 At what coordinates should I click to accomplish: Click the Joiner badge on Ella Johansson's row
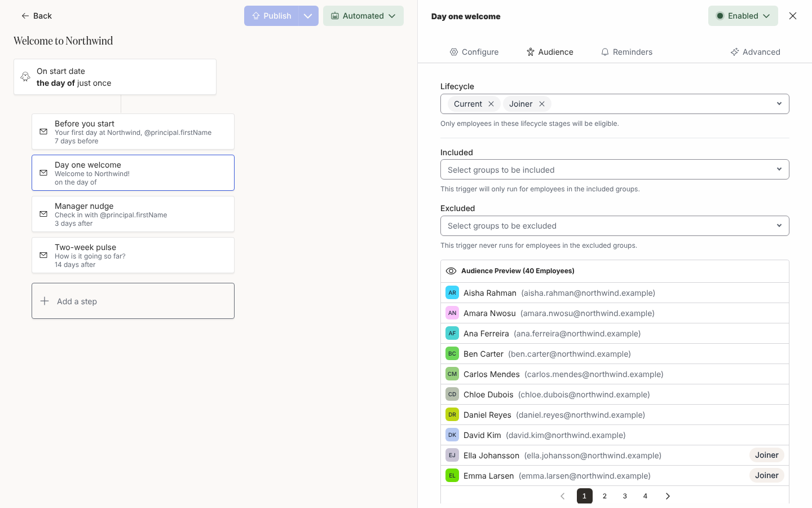[767, 455]
